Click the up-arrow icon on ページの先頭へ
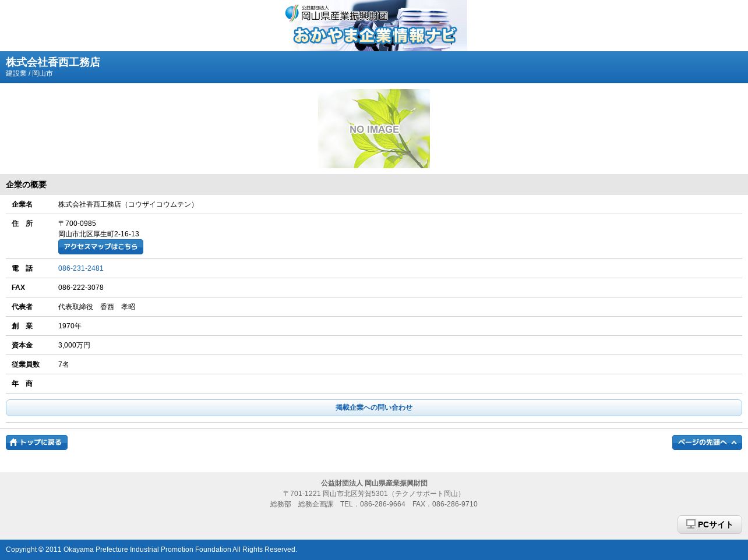 734,442
